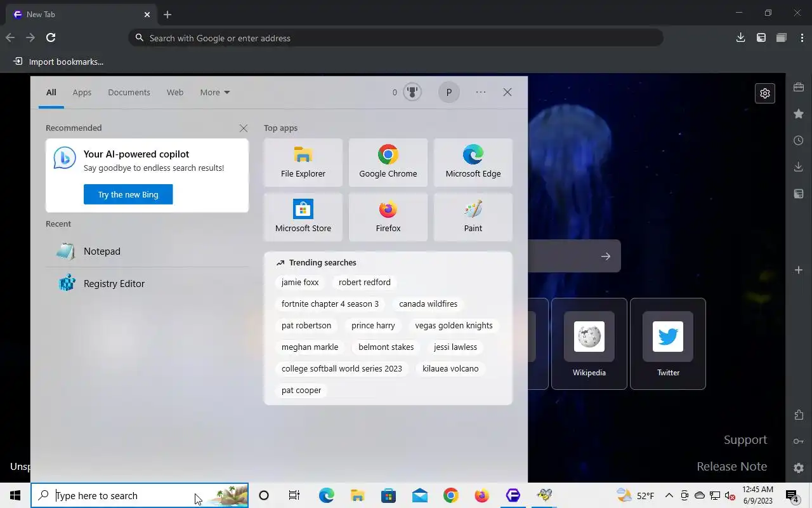Search trending term pat robertson

[306, 325]
